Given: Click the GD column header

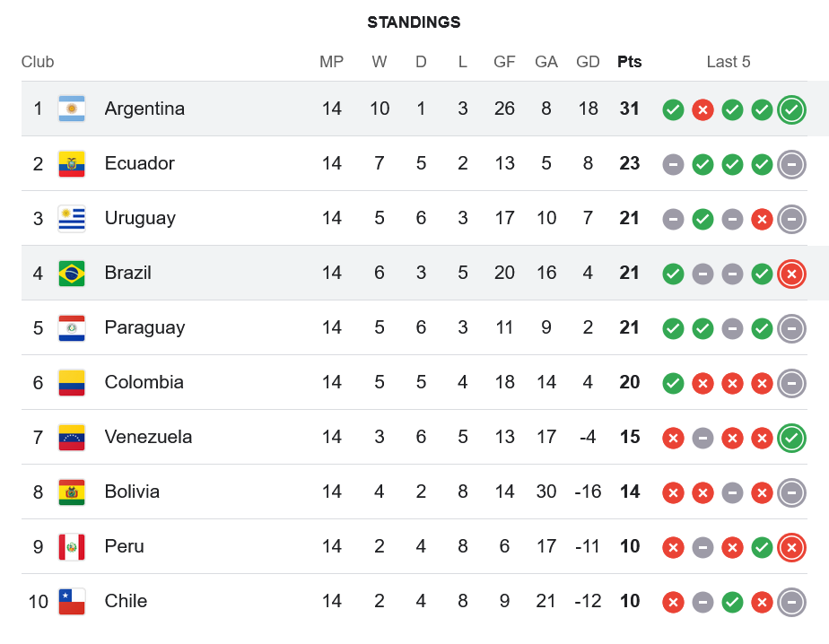Looking at the screenshot, I should click(588, 62).
